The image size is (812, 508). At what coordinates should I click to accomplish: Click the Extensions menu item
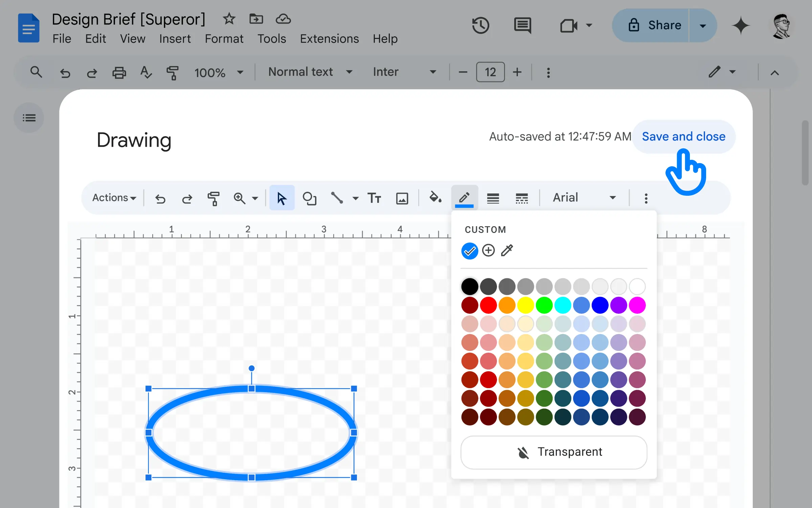pyautogui.click(x=330, y=39)
